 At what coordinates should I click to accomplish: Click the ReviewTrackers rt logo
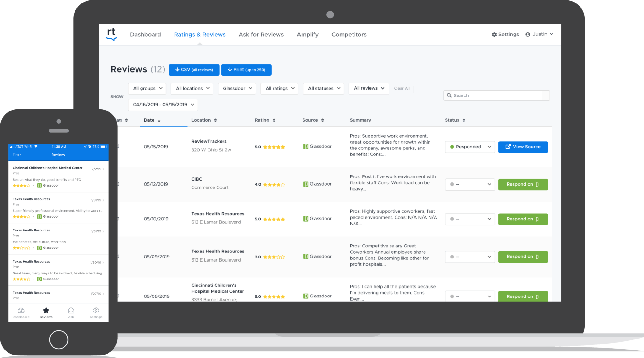pyautogui.click(x=111, y=35)
